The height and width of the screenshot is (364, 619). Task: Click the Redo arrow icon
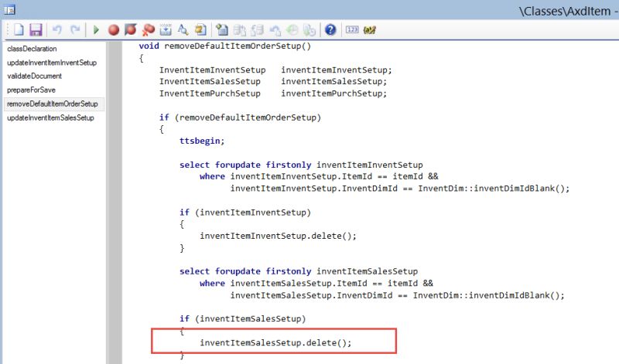[x=75, y=29]
